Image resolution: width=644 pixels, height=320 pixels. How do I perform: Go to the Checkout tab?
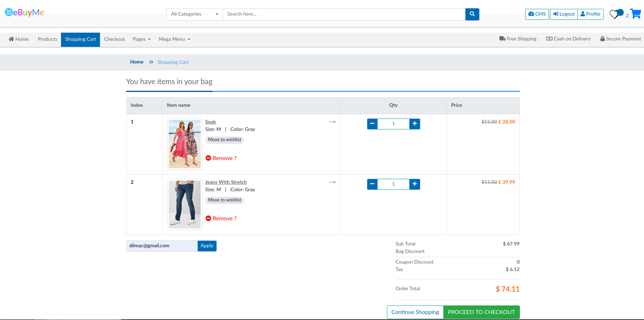pos(114,39)
